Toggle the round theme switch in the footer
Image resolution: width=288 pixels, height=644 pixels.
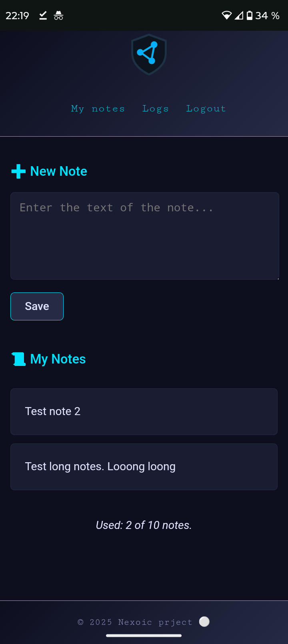(x=204, y=621)
